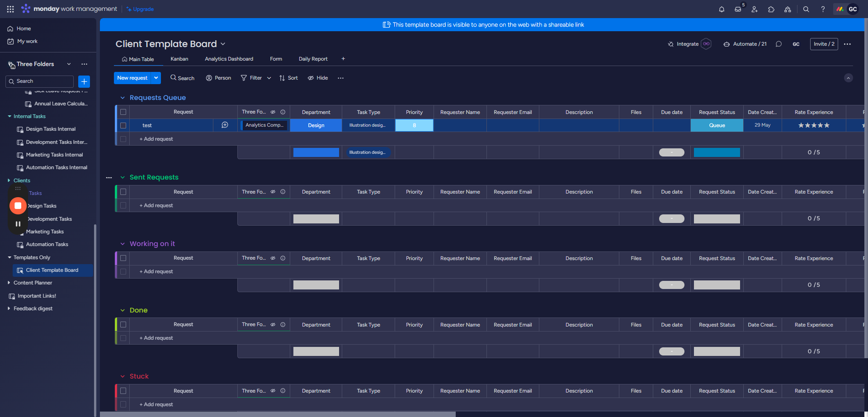
Task: Switch to the Kanban view tab
Action: click(179, 59)
